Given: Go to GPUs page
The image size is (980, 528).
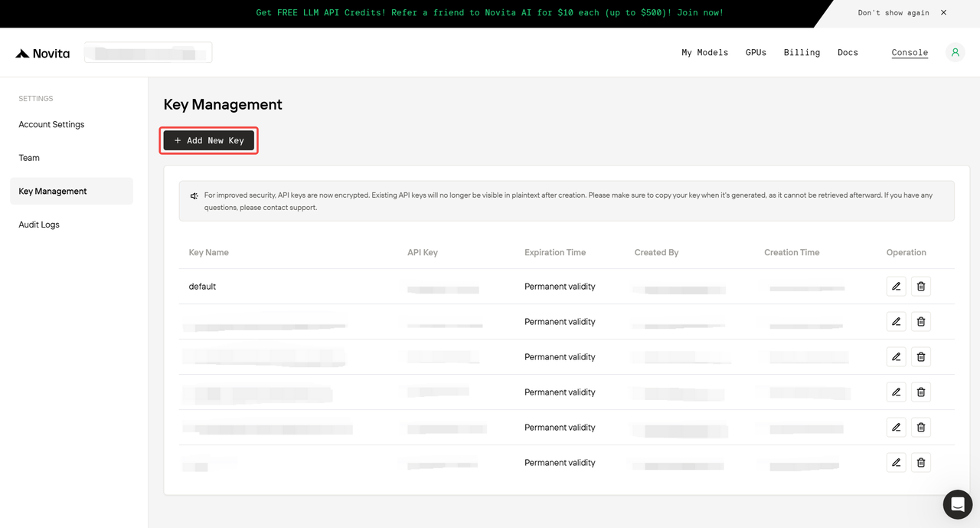Looking at the screenshot, I should [756, 53].
